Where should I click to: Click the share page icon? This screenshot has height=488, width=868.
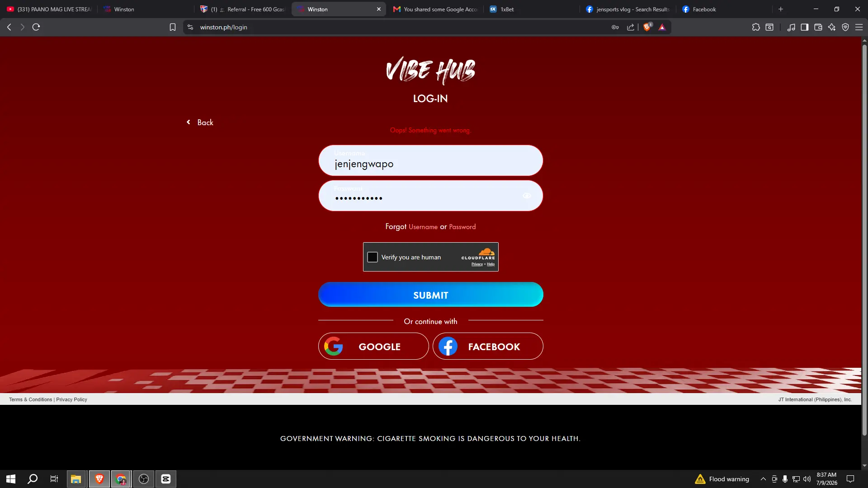(631, 27)
